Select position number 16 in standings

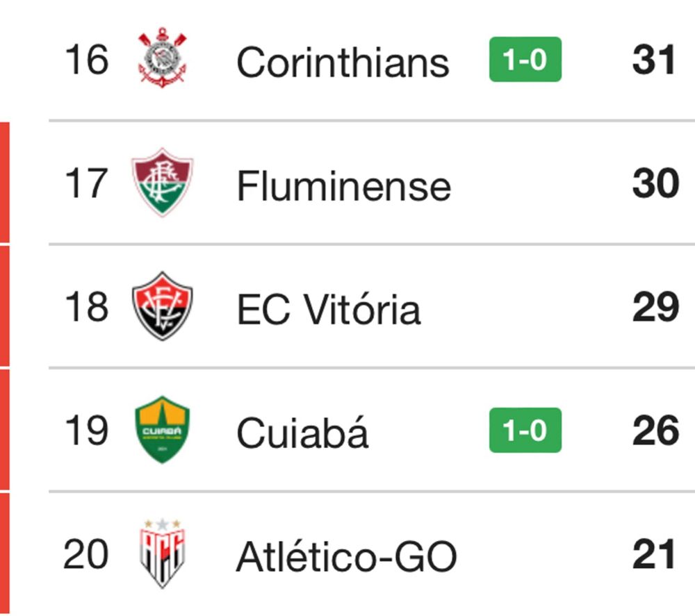[x=86, y=59]
